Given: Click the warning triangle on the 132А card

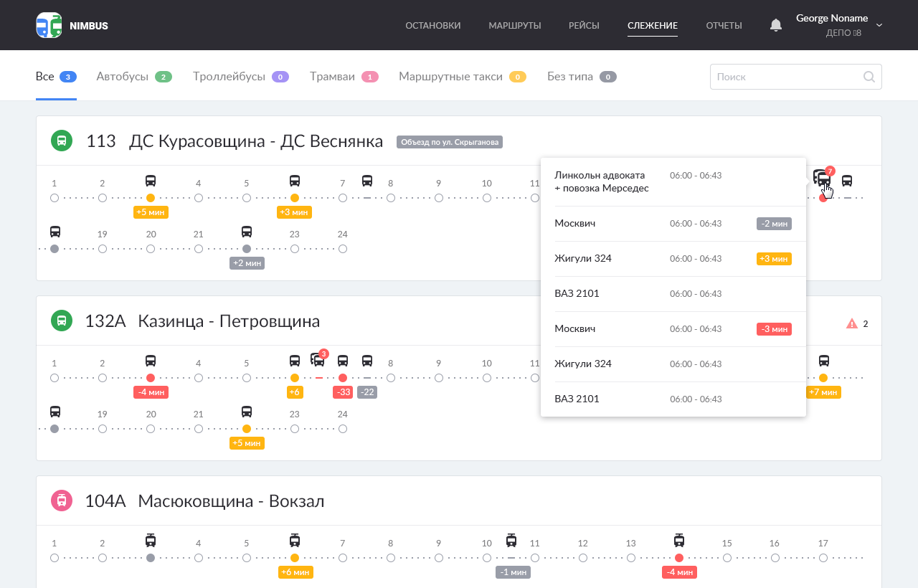Looking at the screenshot, I should click(852, 323).
